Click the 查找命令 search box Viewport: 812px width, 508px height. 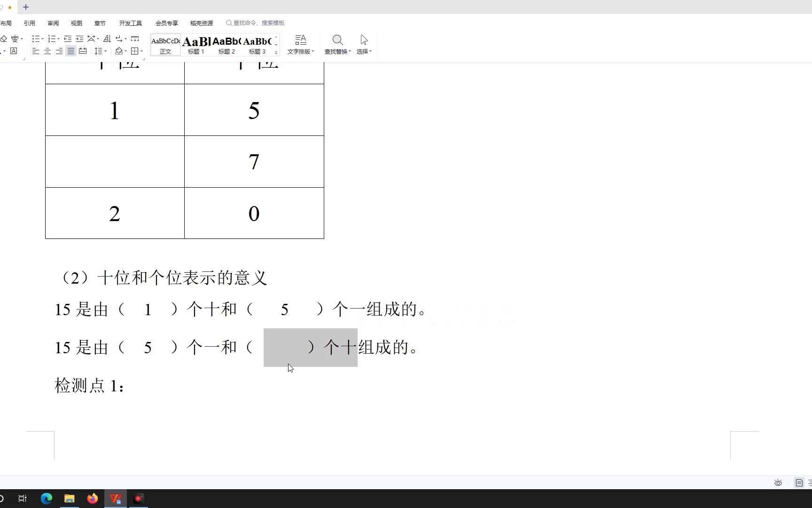tap(256, 23)
